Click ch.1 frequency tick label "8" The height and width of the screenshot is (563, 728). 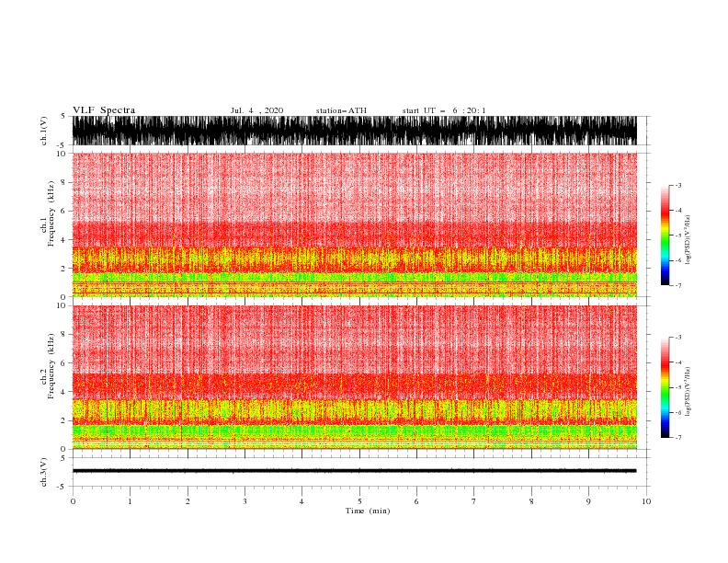click(x=63, y=182)
